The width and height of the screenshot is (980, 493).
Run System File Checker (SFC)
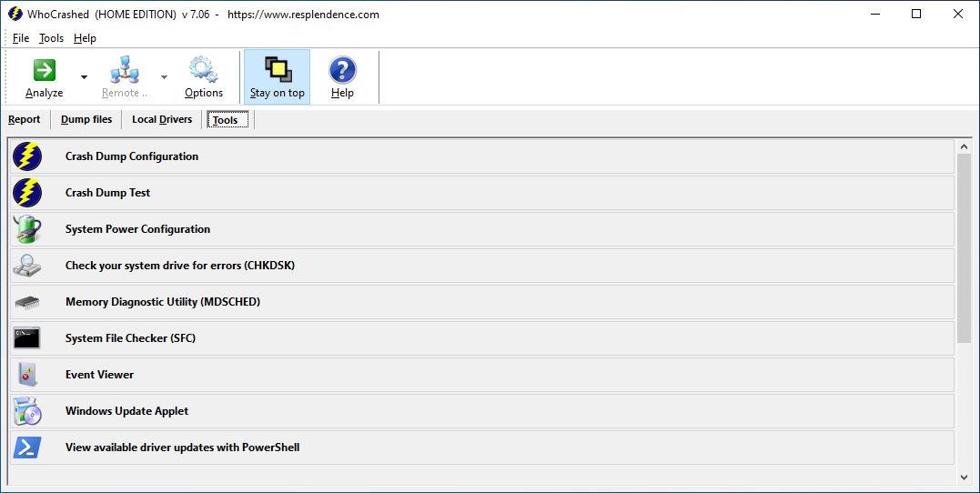pos(482,338)
